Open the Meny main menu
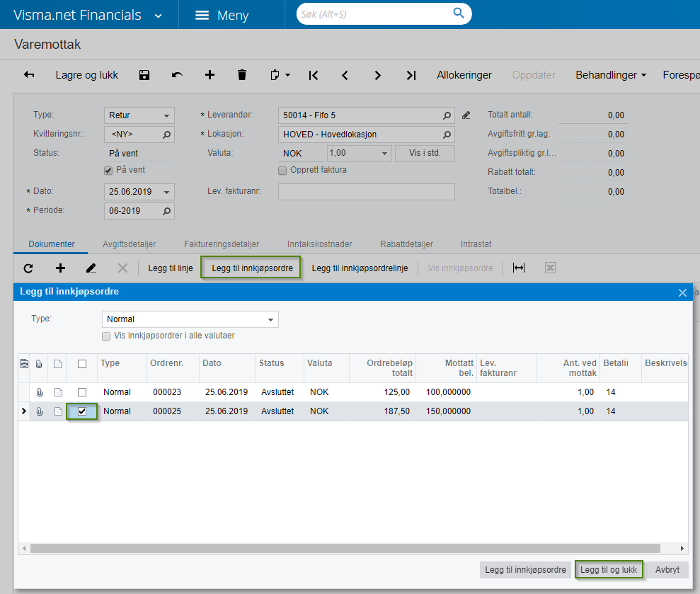Viewport: 700px width, 594px height. pyautogui.click(x=222, y=15)
